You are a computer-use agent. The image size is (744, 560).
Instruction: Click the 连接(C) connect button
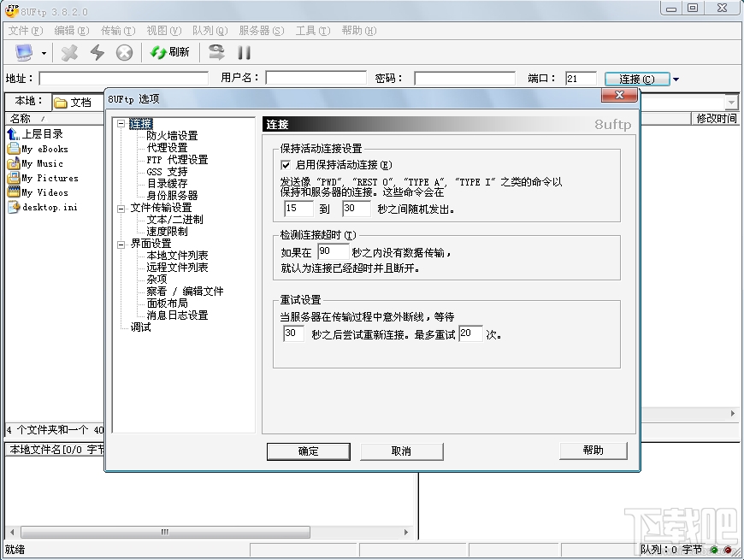point(637,79)
